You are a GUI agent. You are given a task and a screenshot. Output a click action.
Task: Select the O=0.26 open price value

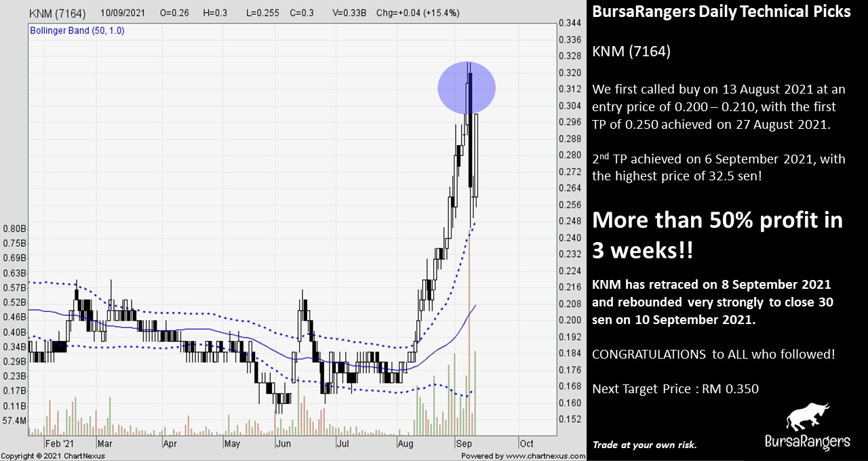click(174, 13)
